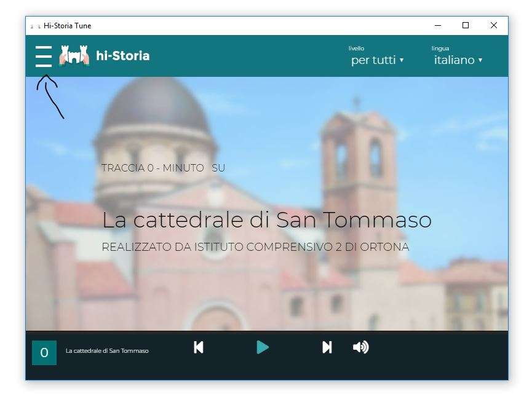Skip to the previous track
The image size is (532, 402).
click(x=199, y=347)
